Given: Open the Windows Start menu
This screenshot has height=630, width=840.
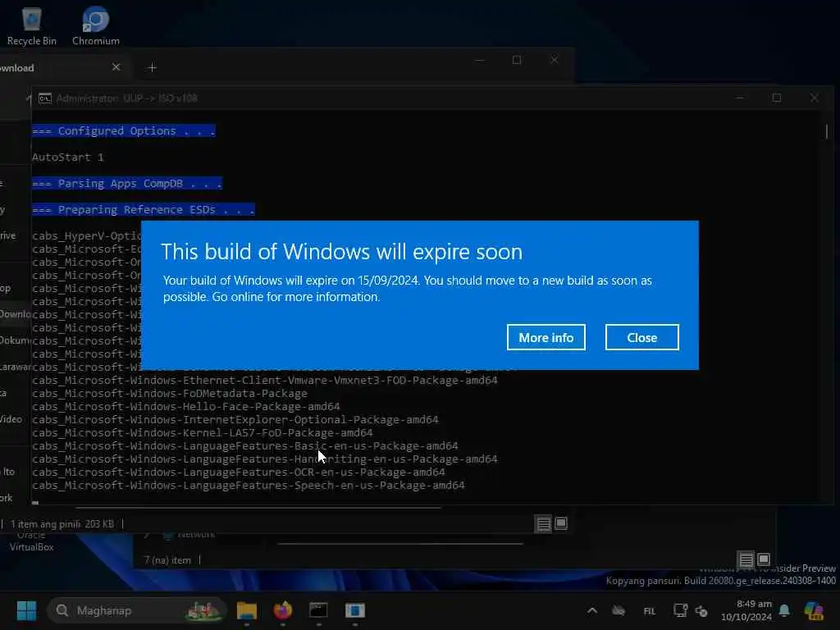Looking at the screenshot, I should tap(26, 610).
